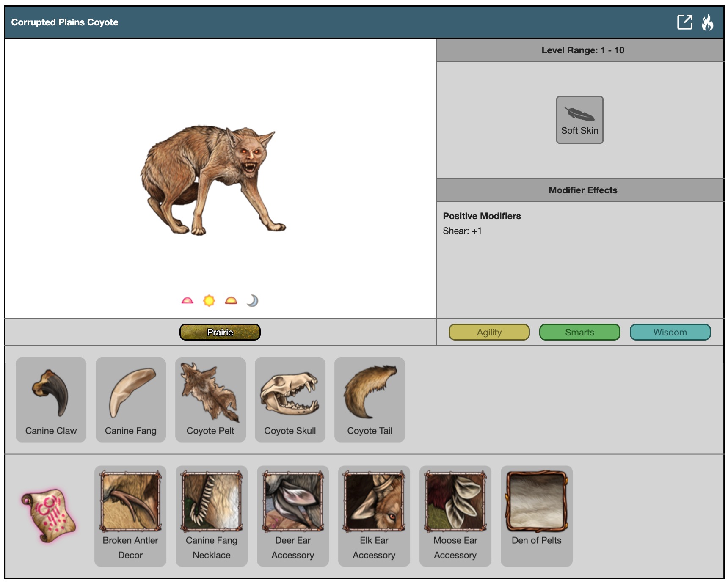Open the Broken Antler Decor thumbnail
Viewport: 728px width, 583px height.
(x=130, y=502)
